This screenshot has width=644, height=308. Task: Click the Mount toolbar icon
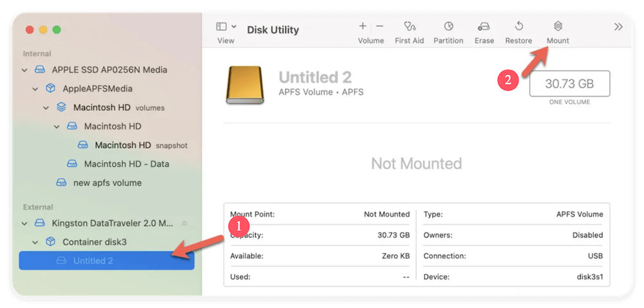pos(558,26)
